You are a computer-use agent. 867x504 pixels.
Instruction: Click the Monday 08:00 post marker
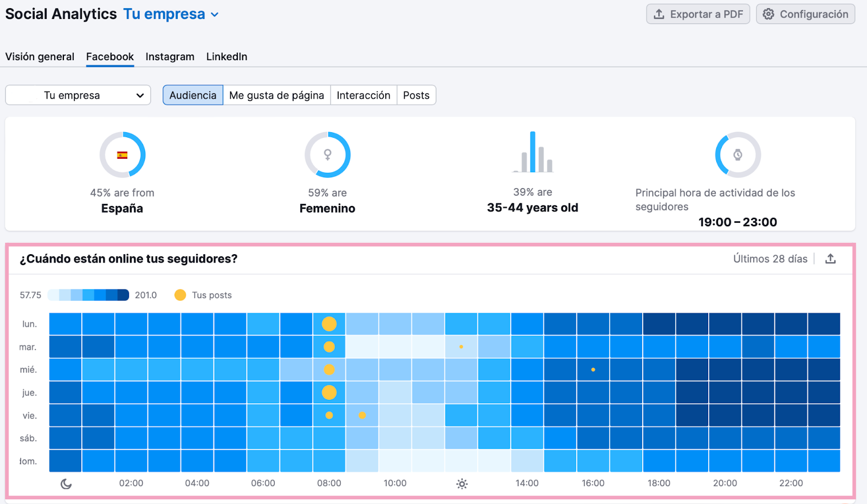click(329, 324)
